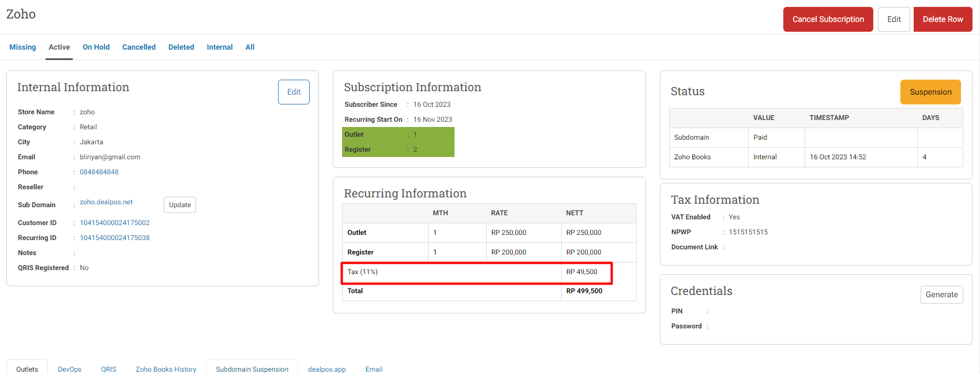Click the NETT column header
The height and width of the screenshot is (374, 980).
pos(575,213)
